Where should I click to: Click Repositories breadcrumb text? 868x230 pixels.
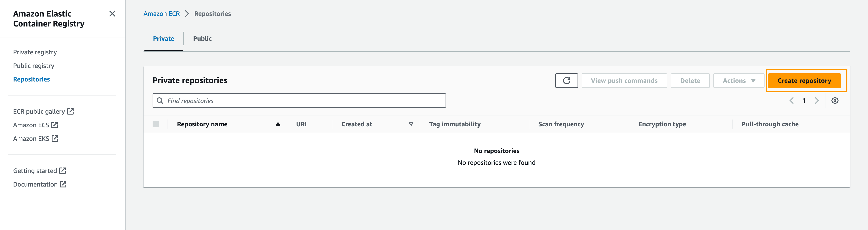click(212, 14)
